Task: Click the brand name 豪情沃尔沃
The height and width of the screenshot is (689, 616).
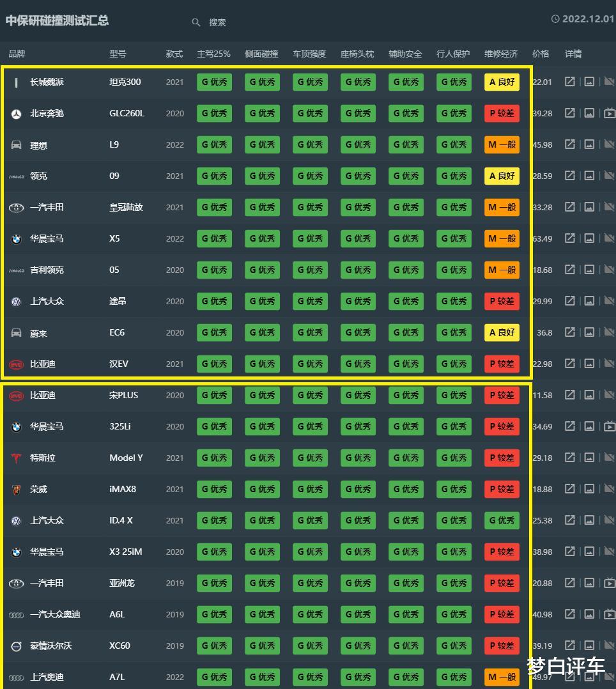Action: pos(51,646)
